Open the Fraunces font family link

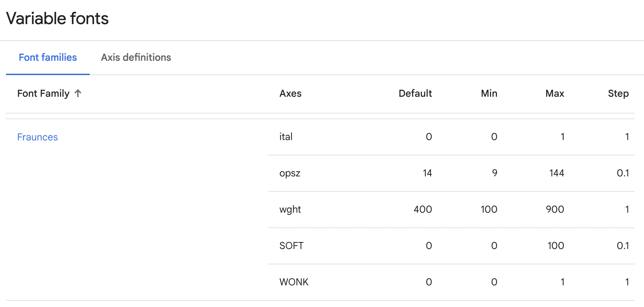point(37,137)
